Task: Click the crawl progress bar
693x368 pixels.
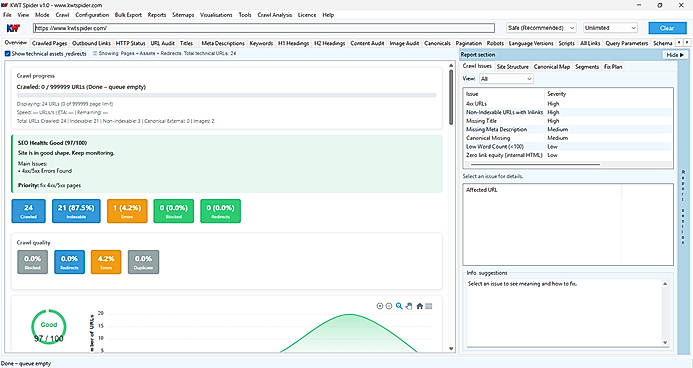Action: pos(226,95)
